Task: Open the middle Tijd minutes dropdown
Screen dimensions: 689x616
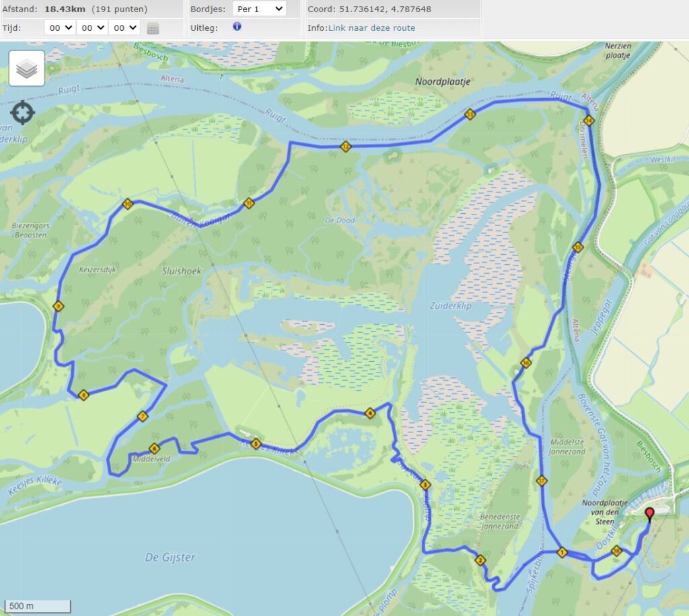Action: [x=92, y=28]
